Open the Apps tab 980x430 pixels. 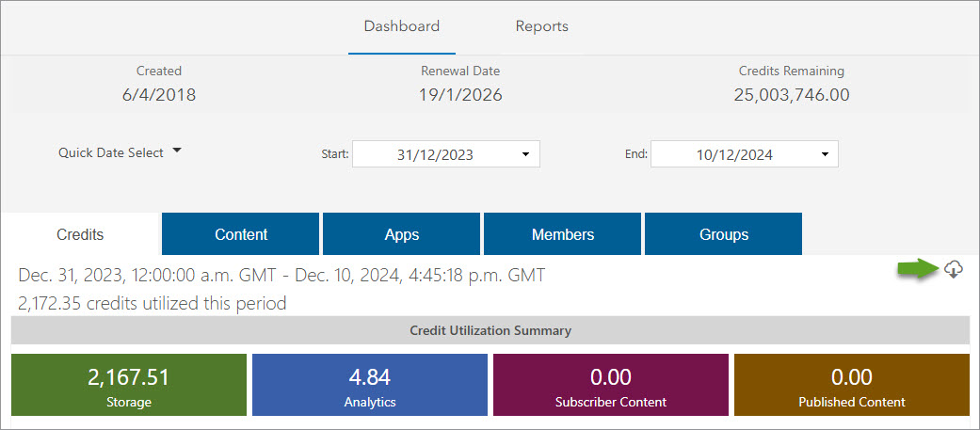pyautogui.click(x=401, y=234)
